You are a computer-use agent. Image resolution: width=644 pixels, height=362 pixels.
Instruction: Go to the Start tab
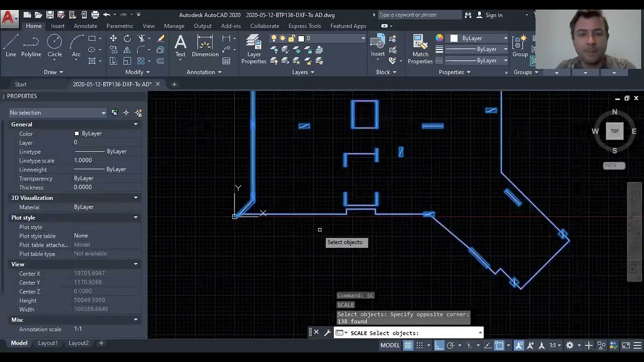coord(21,84)
